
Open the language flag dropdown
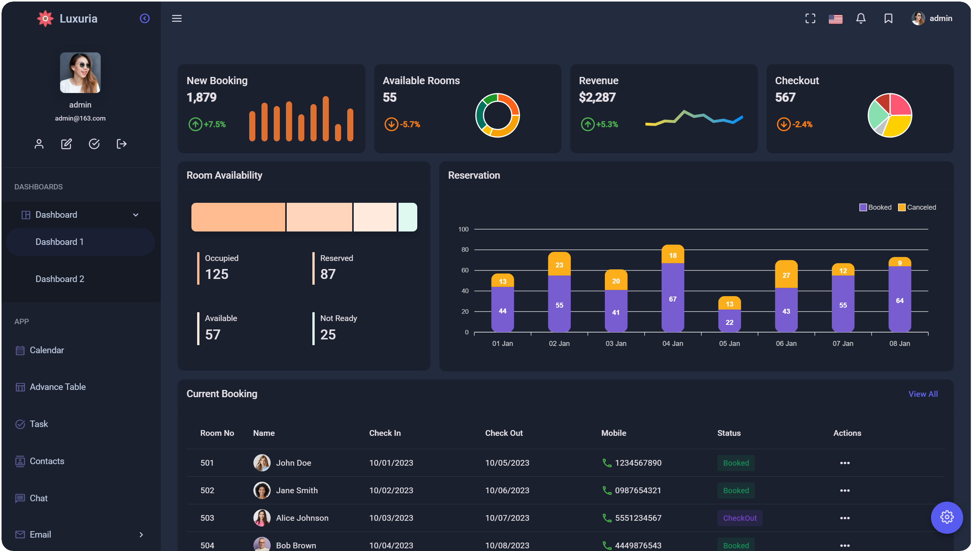[x=835, y=18]
